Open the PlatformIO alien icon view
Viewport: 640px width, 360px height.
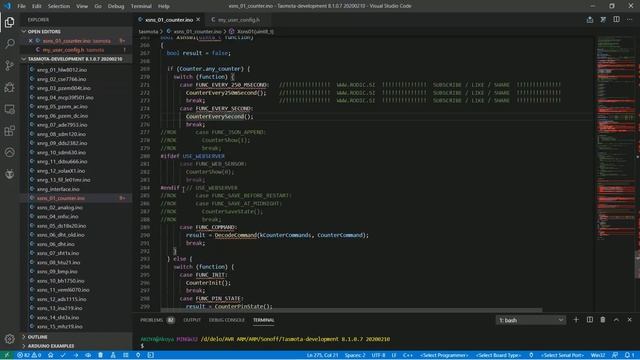(9, 174)
